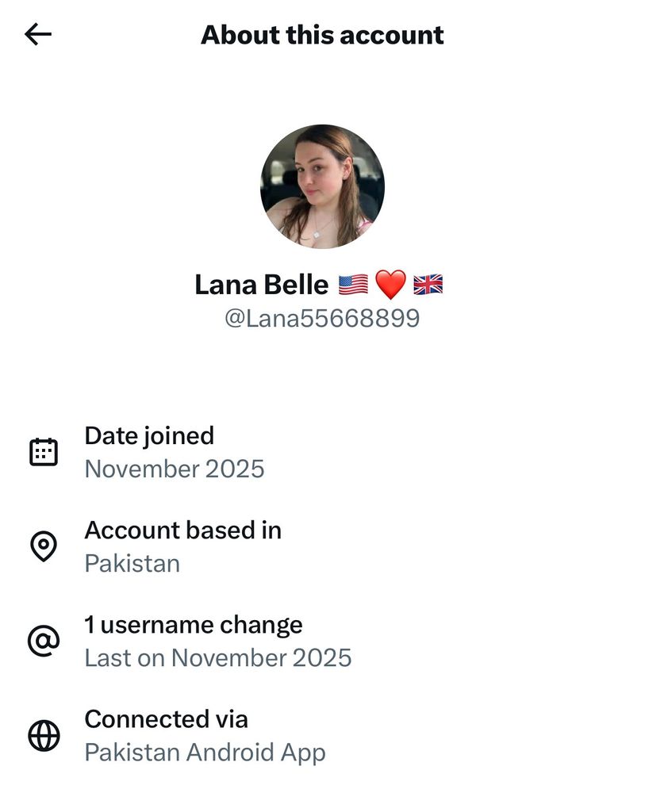Open the '1 username change' entry
Viewport: 645px width, 812px height.
click(194, 625)
